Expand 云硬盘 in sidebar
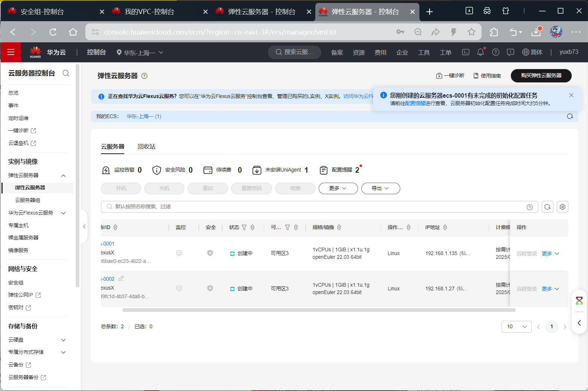The image size is (588, 391). click(63, 340)
